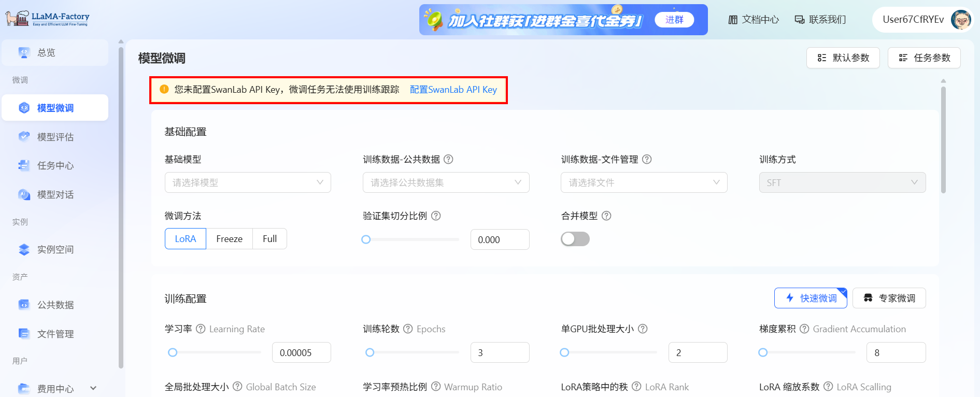
Task: Click the 学习率 slider handle
Action: [x=173, y=352]
